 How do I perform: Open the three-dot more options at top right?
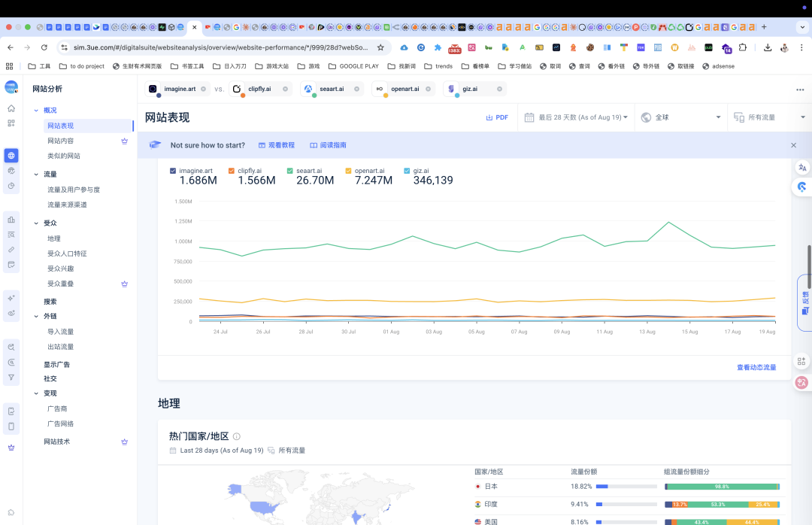click(x=800, y=90)
